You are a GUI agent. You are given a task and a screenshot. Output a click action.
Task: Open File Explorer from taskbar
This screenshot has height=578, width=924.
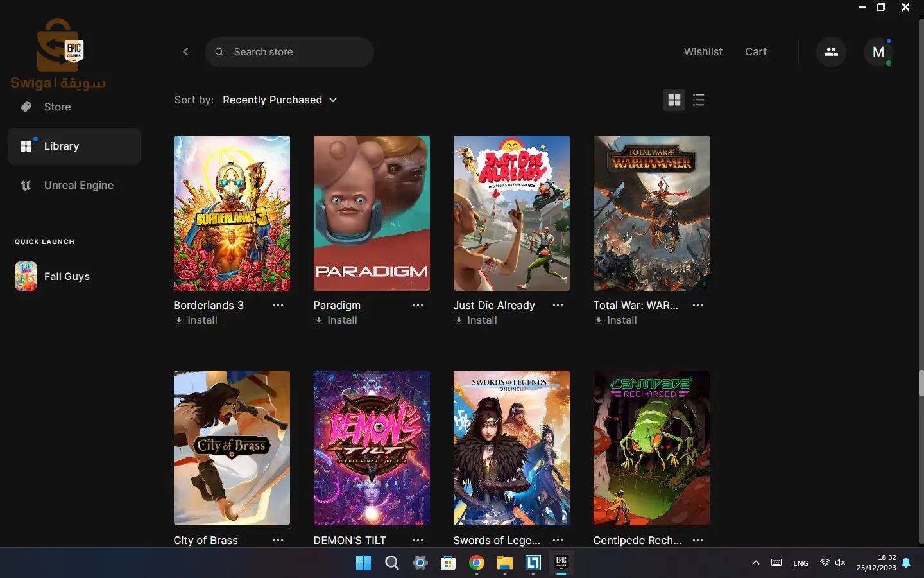[504, 563]
